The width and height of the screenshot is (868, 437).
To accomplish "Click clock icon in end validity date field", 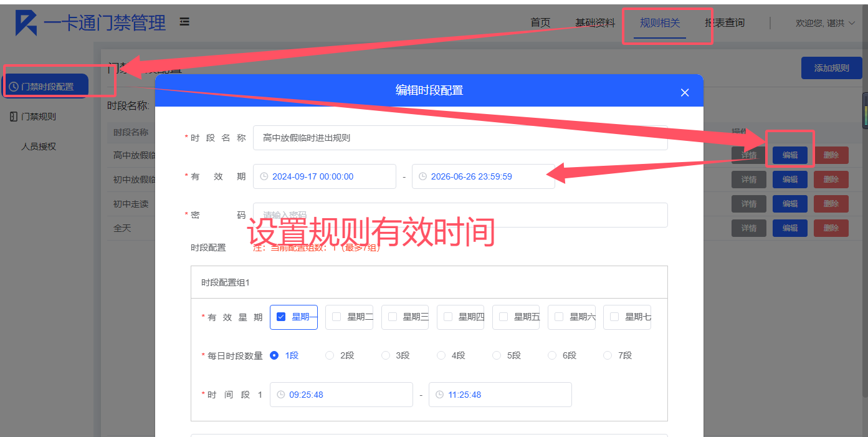I will pyautogui.click(x=422, y=176).
